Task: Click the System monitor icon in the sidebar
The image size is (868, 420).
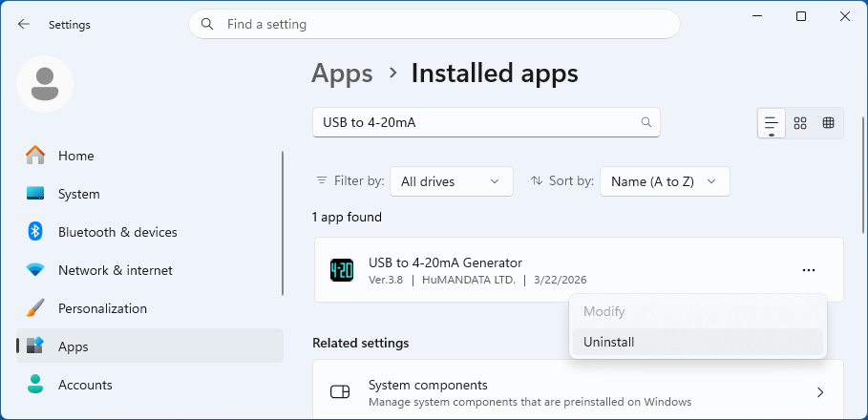Action: 35,194
